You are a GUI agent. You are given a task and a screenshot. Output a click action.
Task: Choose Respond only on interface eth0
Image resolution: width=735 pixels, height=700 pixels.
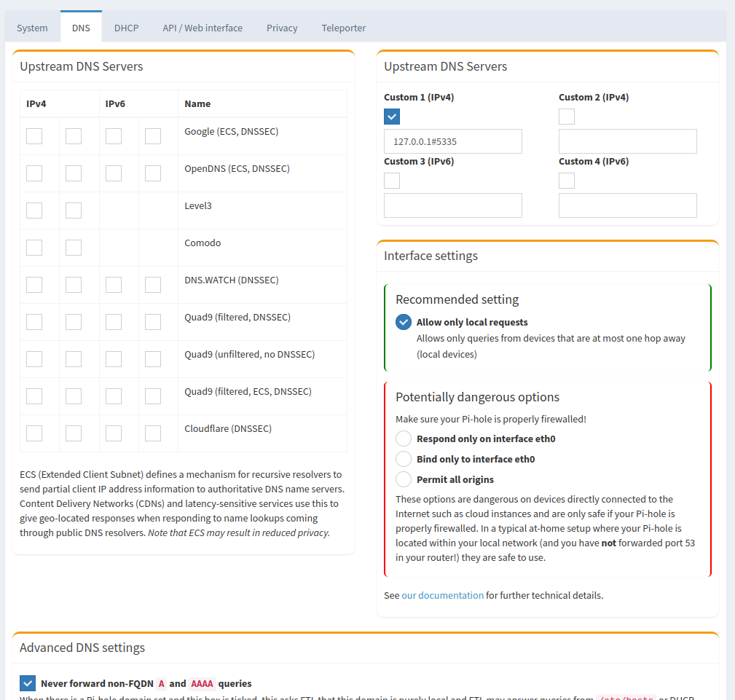point(404,439)
